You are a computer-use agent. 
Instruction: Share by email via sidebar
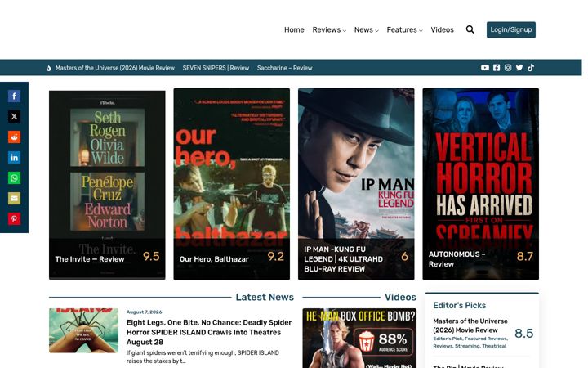coord(14,198)
